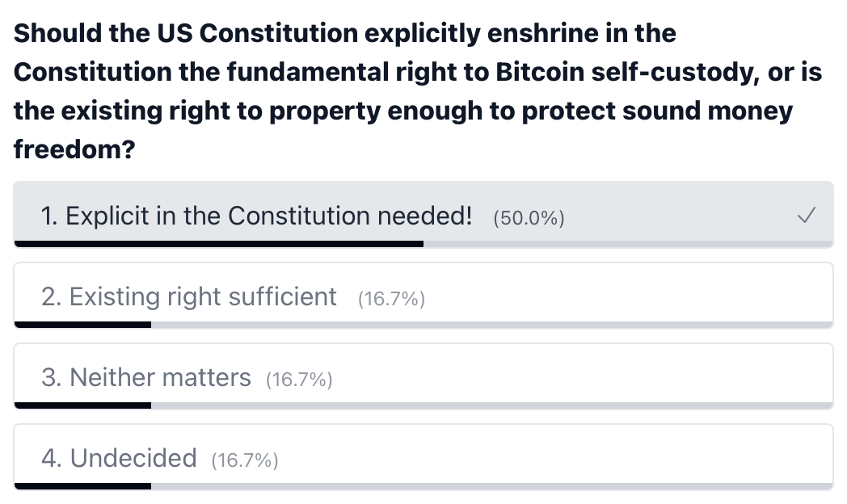Click filled result bar under "Existing right sufficient"

point(82,325)
